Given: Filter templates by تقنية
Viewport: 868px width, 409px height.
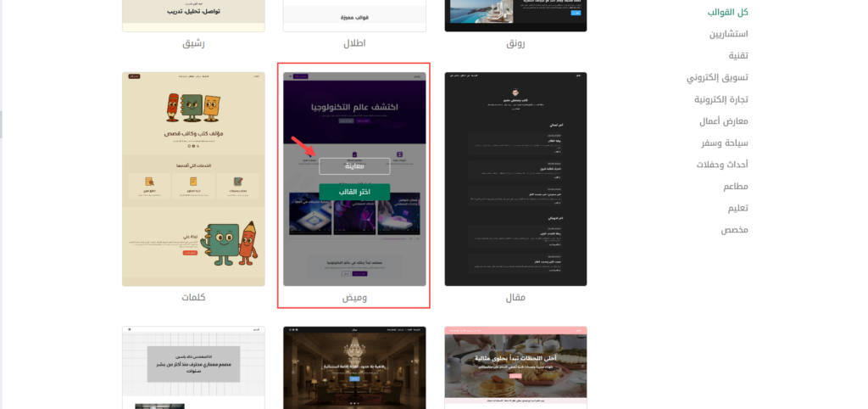Looking at the screenshot, I should (x=737, y=56).
